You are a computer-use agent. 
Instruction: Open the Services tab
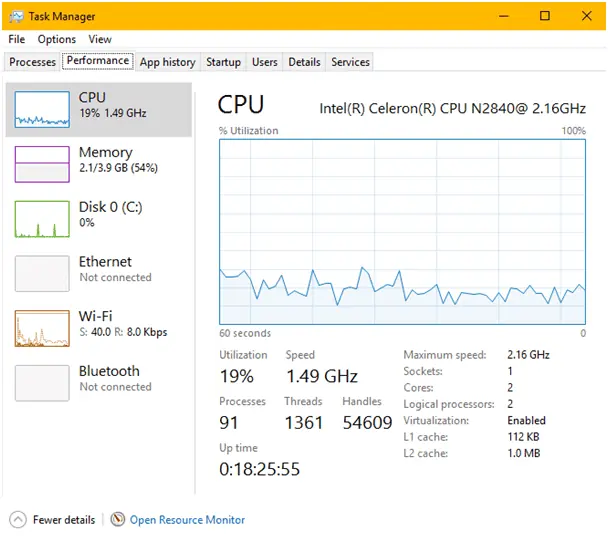pyautogui.click(x=350, y=62)
